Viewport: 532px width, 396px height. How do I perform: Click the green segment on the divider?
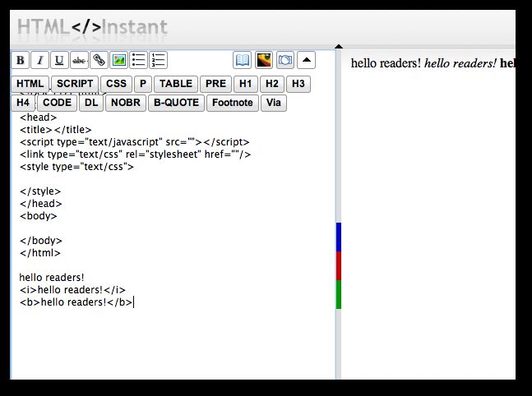tap(339, 295)
